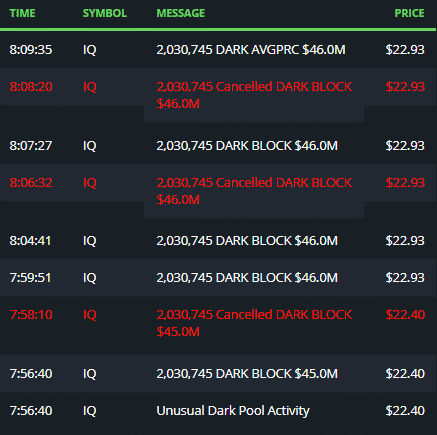Click the $22.93 price in 8:09:35 row

click(x=405, y=50)
